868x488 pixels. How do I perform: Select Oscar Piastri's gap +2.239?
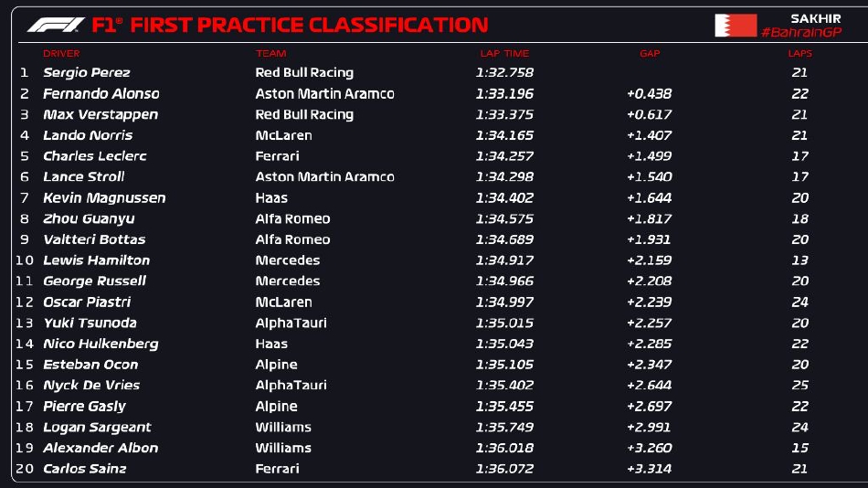click(x=649, y=302)
